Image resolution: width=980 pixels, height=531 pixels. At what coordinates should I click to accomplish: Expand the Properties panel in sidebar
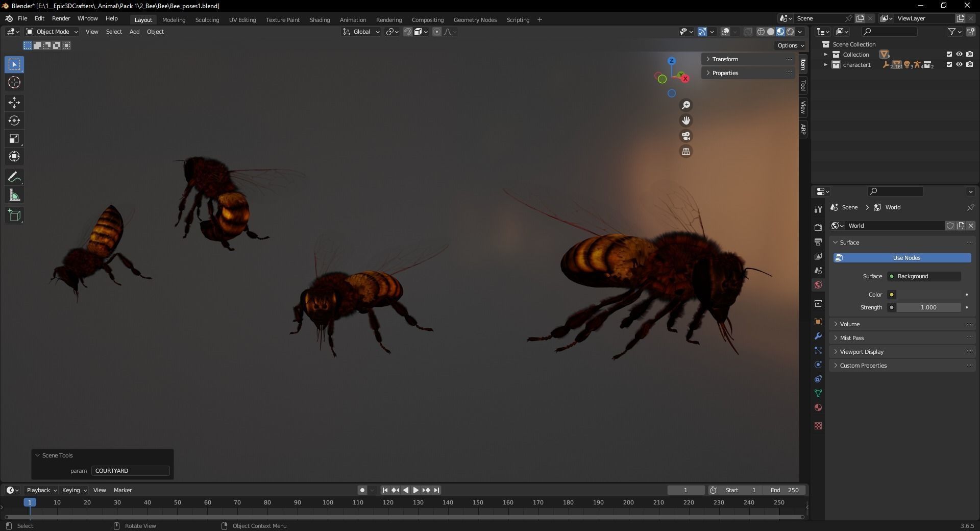coord(748,73)
